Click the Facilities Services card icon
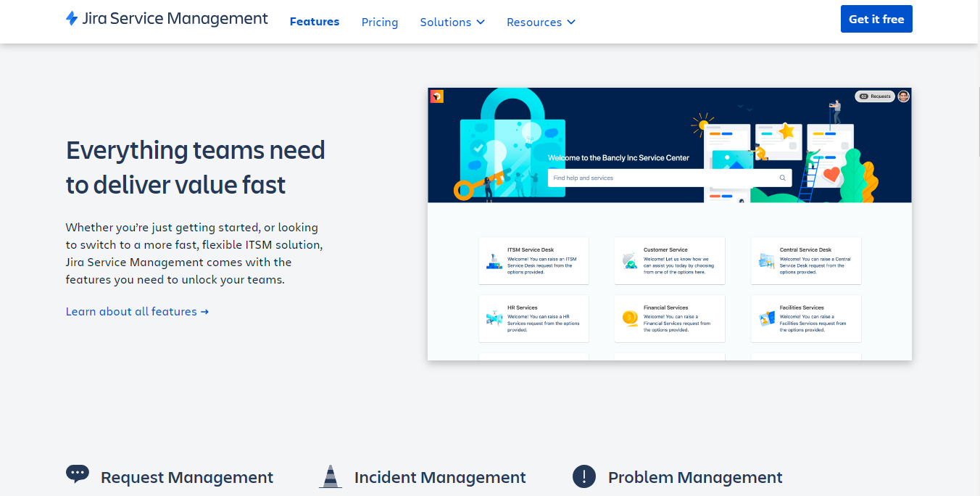The image size is (980, 496). 767,318
